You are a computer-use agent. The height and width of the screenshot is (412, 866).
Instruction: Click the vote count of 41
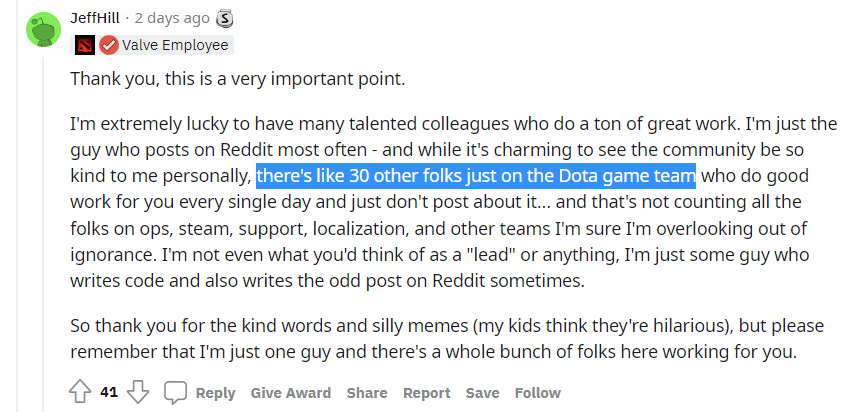[x=109, y=392]
